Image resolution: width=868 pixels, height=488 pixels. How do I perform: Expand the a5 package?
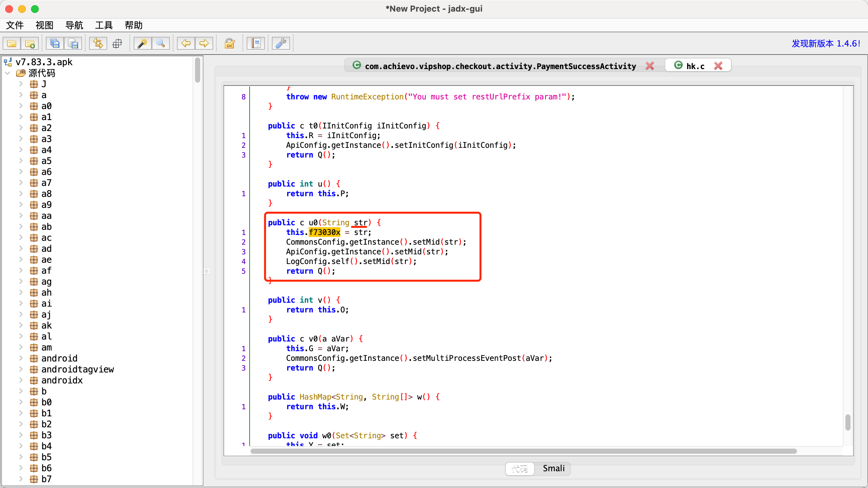[21, 161]
